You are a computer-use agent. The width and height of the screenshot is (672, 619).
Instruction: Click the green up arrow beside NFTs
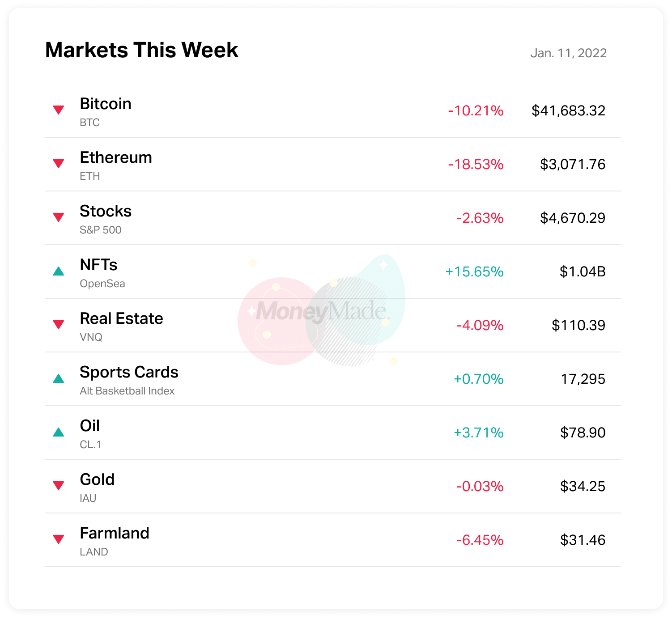click(59, 271)
